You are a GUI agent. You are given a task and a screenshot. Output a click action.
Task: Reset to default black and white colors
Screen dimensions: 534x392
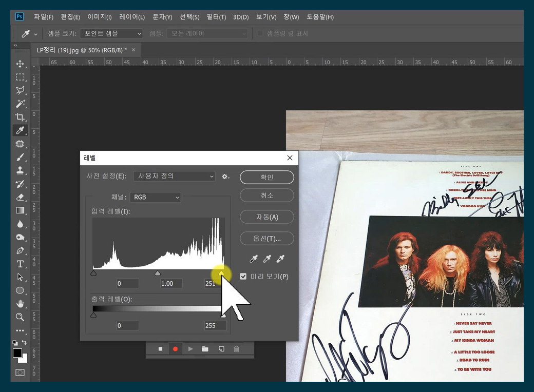(x=15, y=343)
